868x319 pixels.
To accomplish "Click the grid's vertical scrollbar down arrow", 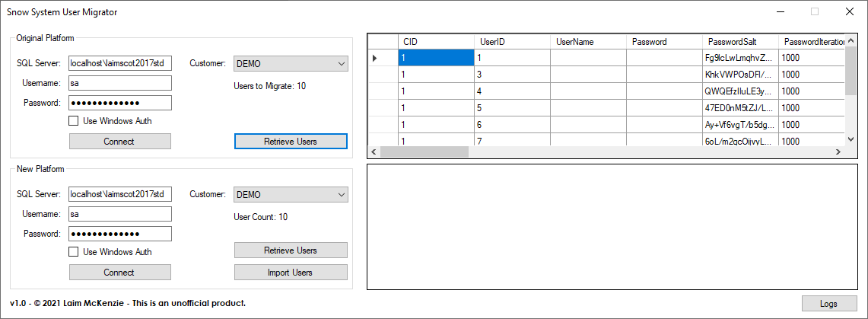I will click(x=851, y=139).
